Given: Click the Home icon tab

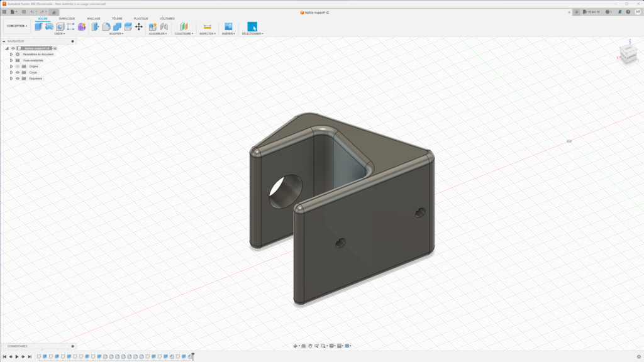Looking at the screenshot, I should tap(54, 13).
